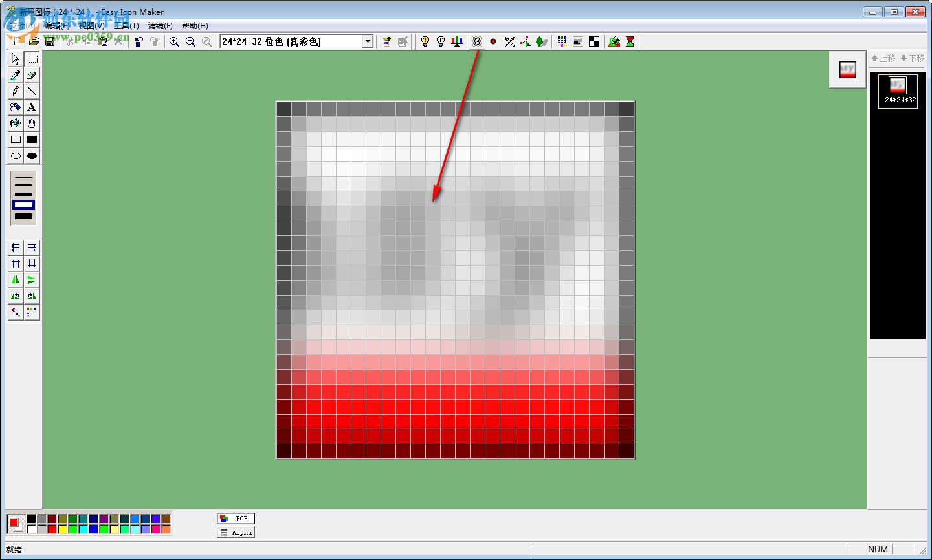The height and width of the screenshot is (560, 932).
Task: Click the colored lightbulb filter icon
Action: (425, 41)
